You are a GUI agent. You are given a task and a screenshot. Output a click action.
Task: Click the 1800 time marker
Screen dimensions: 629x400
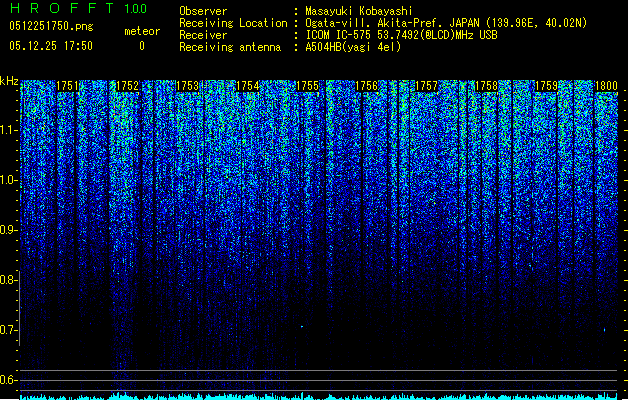pos(606,86)
